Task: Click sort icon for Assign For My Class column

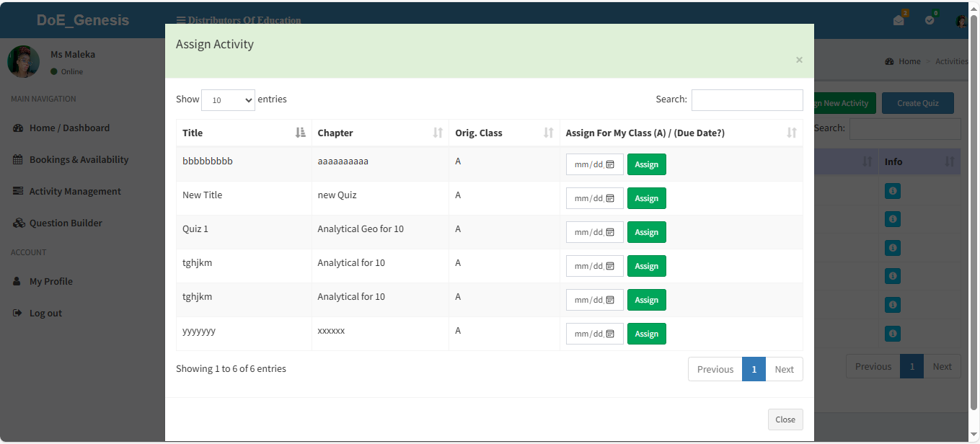Action: (x=792, y=133)
